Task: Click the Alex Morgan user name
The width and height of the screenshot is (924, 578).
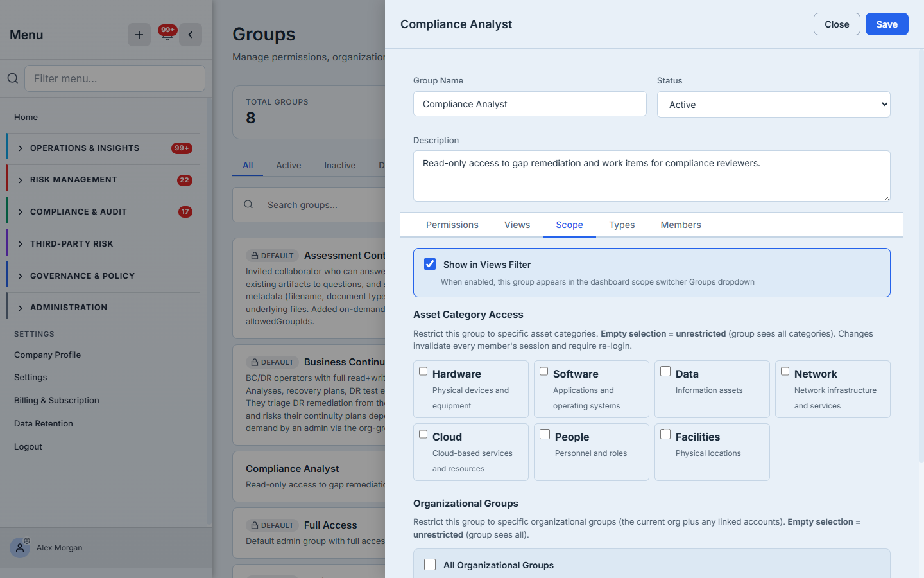Action: tap(60, 548)
